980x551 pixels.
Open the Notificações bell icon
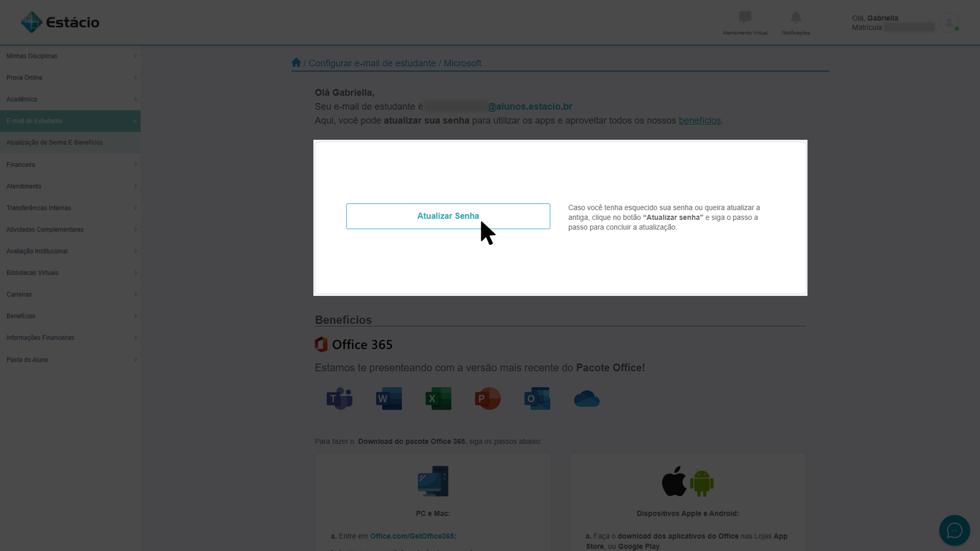(x=796, y=17)
